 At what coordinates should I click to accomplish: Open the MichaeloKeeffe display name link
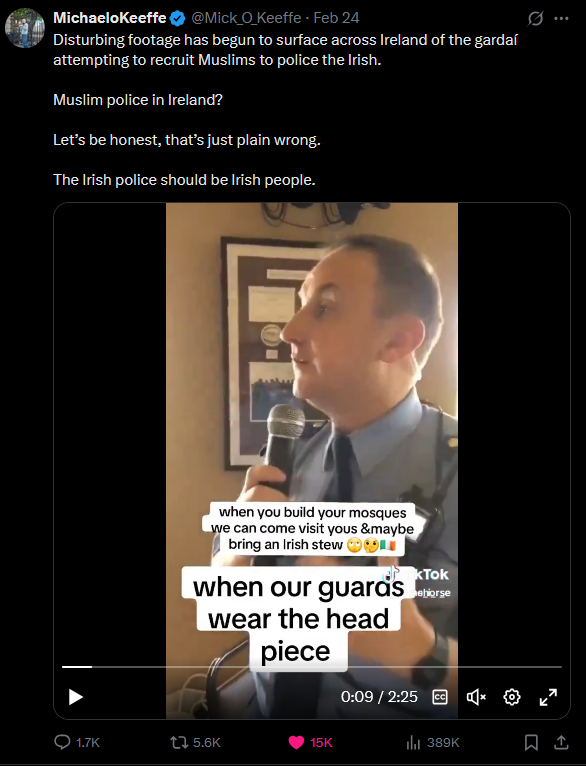point(110,18)
